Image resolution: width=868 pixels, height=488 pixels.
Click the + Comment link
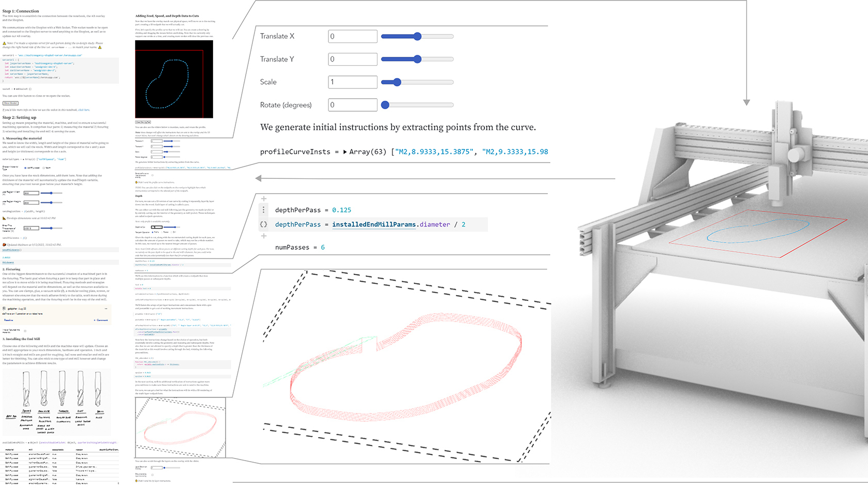pyautogui.click(x=101, y=320)
